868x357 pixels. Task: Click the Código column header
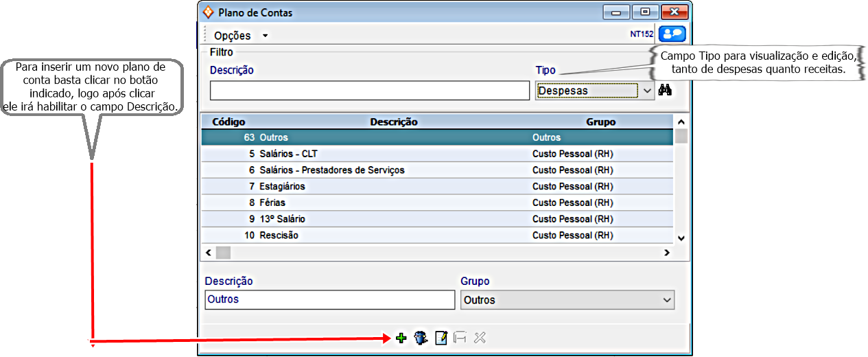tap(228, 122)
